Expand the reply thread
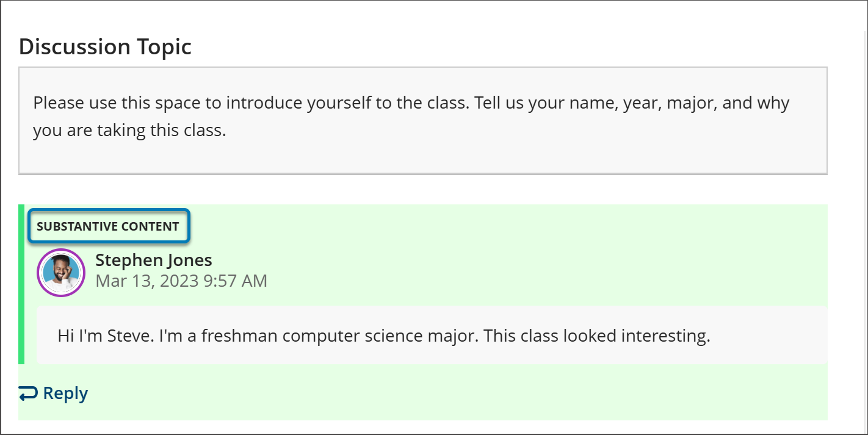This screenshot has width=868, height=435. pyautogui.click(x=64, y=393)
